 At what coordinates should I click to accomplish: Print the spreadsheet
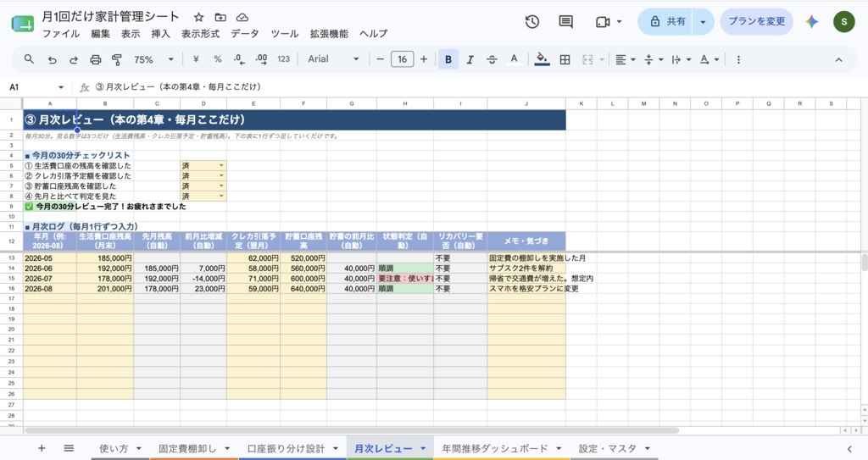(x=95, y=59)
